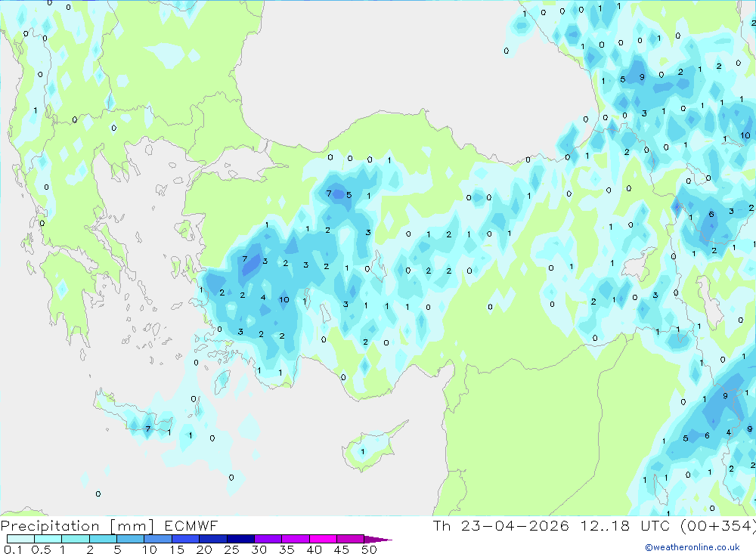Viewport: 756px width, 554px height.
Task: Click the '4' value in western Turkey
Action: pos(263,298)
